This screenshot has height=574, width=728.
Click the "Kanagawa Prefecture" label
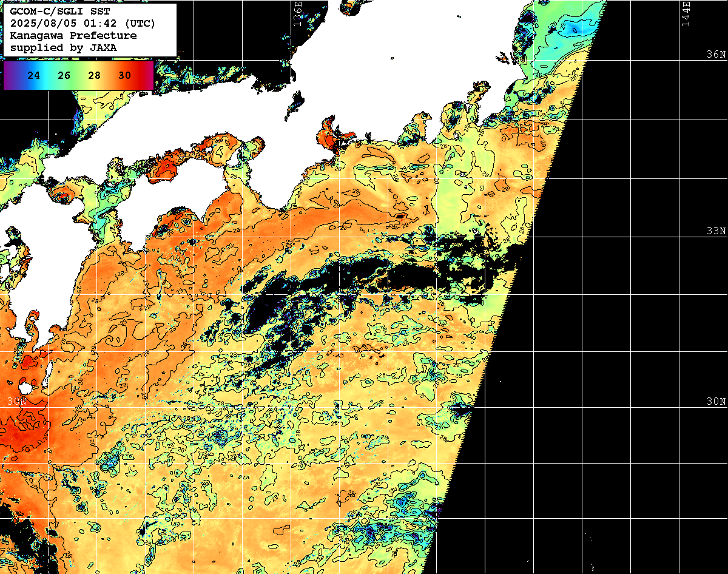[73, 35]
